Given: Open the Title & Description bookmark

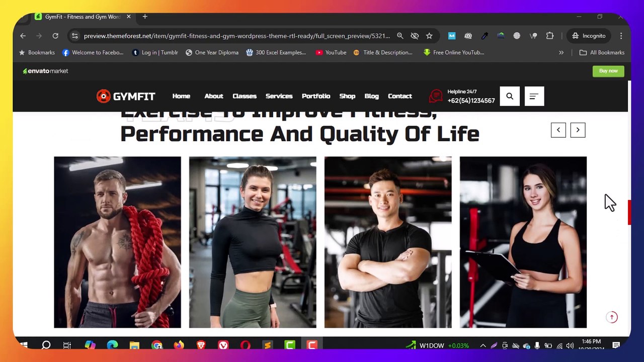Looking at the screenshot, I should click(x=382, y=52).
